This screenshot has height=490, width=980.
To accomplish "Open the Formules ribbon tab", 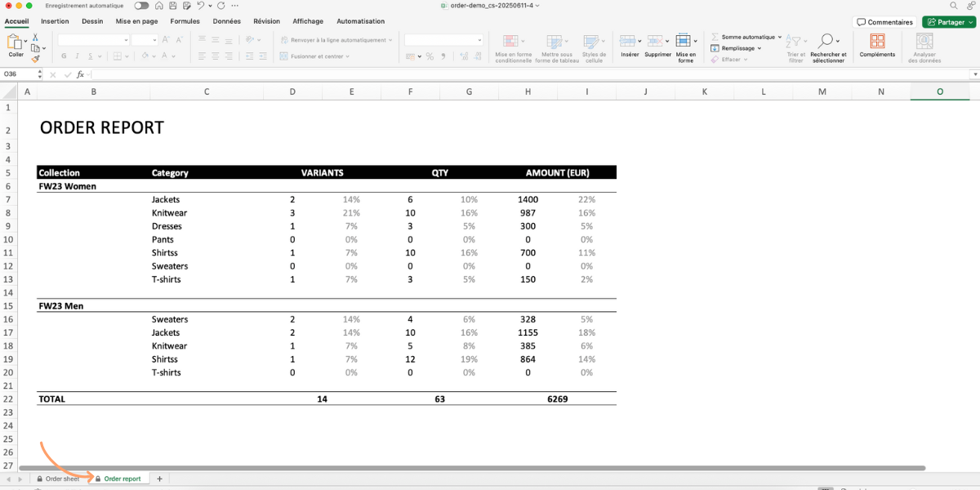I will [185, 21].
